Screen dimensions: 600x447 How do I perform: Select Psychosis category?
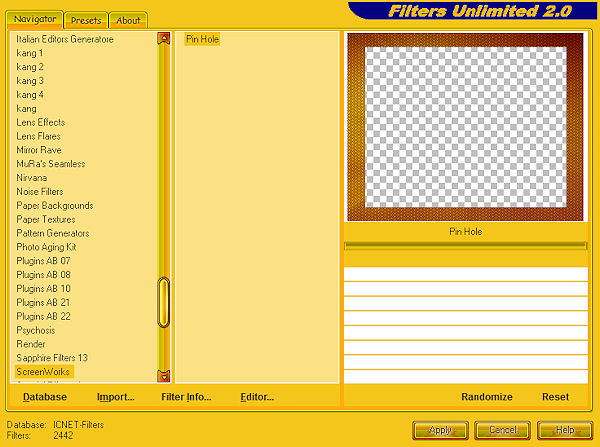(x=36, y=330)
